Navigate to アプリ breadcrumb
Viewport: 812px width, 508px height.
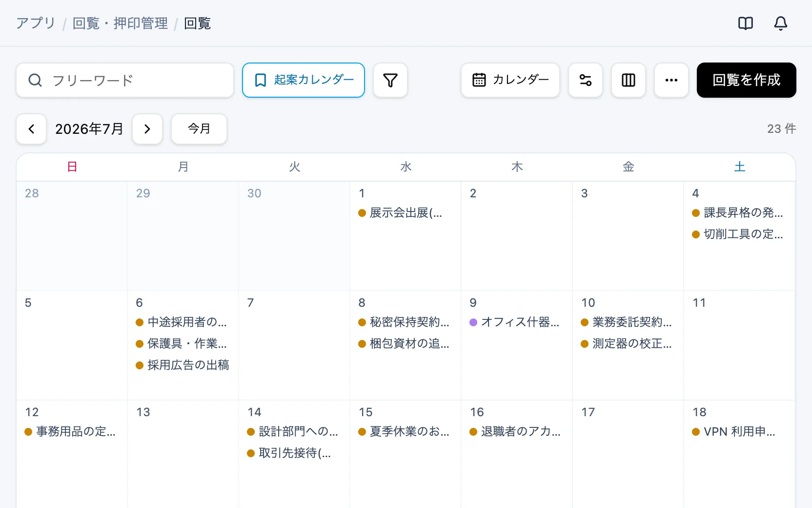(36, 23)
